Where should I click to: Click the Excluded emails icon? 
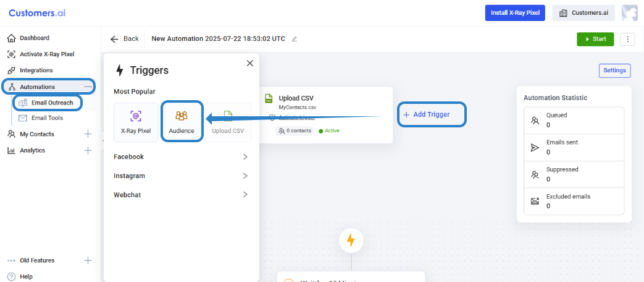[534, 202]
